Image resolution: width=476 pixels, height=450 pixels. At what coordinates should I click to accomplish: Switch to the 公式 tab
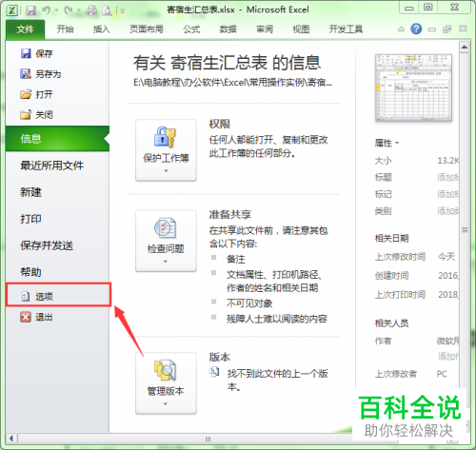pos(191,29)
